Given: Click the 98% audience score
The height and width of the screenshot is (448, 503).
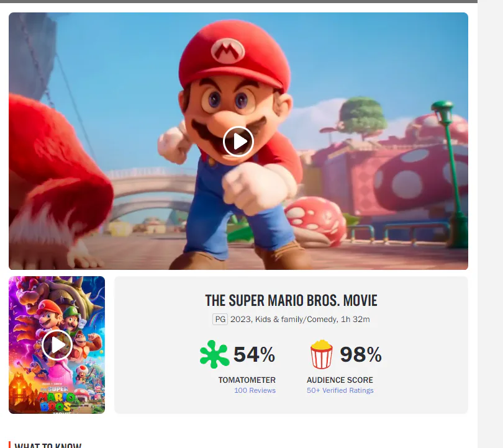Looking at the screenshot, I should click(361, 354).
